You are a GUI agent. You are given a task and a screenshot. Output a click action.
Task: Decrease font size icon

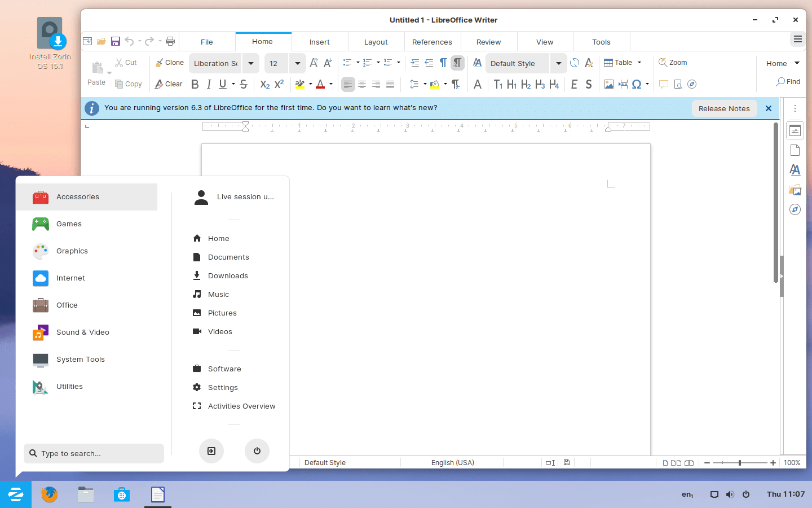[328, 63]
